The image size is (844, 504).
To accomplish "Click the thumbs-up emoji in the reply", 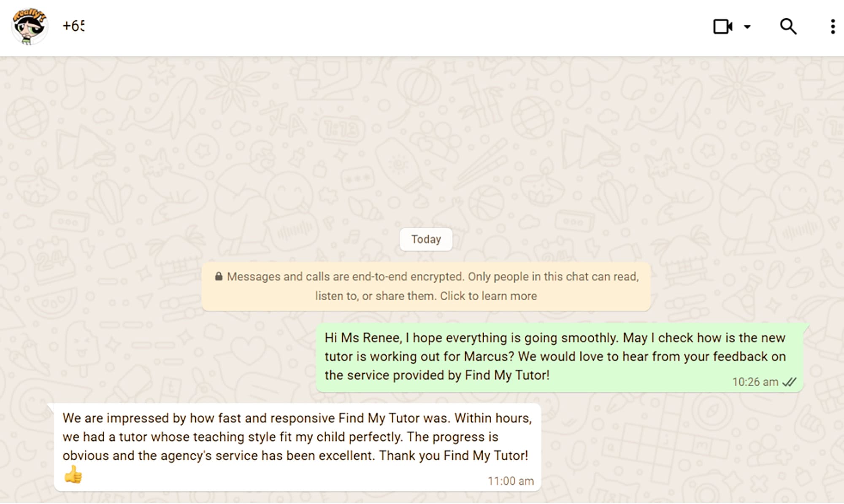I will 73,474.
